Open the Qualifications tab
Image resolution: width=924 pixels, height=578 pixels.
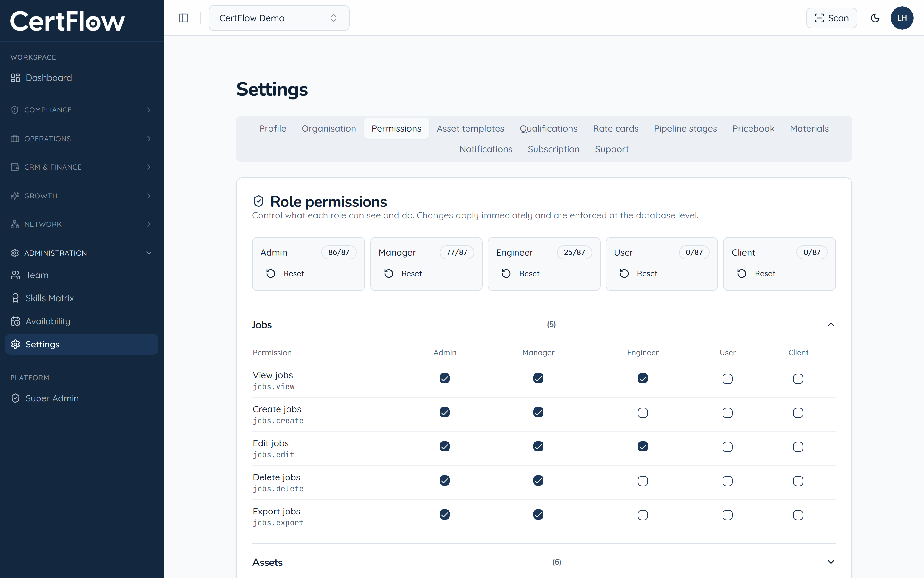pyautogui.click(x=548, y=128)
